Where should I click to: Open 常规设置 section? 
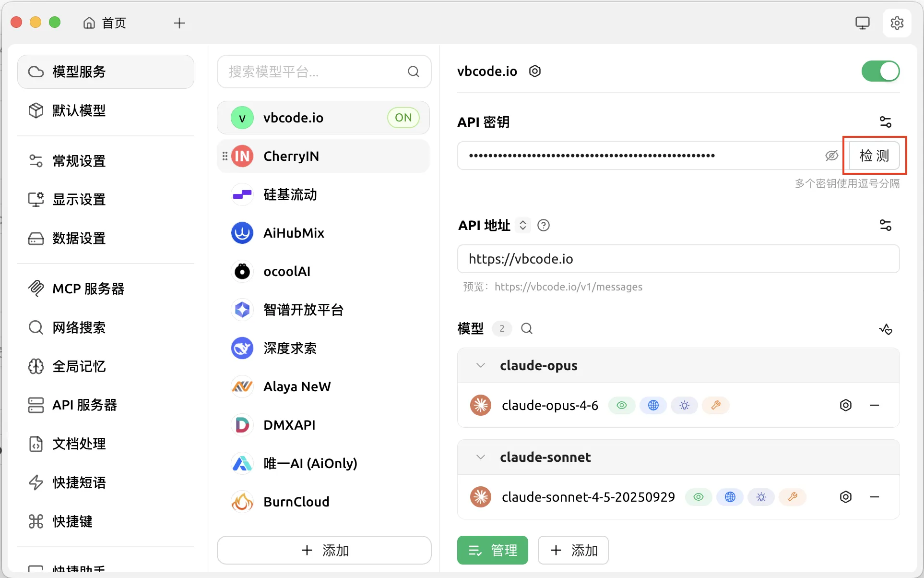(x=106, y=161)
